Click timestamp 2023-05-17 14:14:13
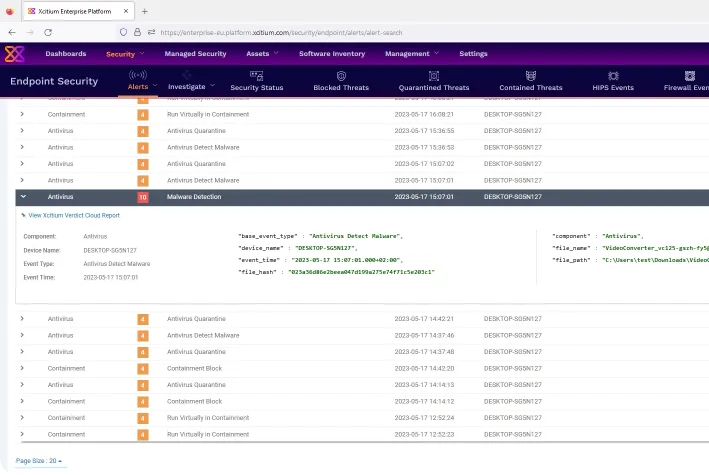This screenshot has height=475, width=709. pos(424,385)
